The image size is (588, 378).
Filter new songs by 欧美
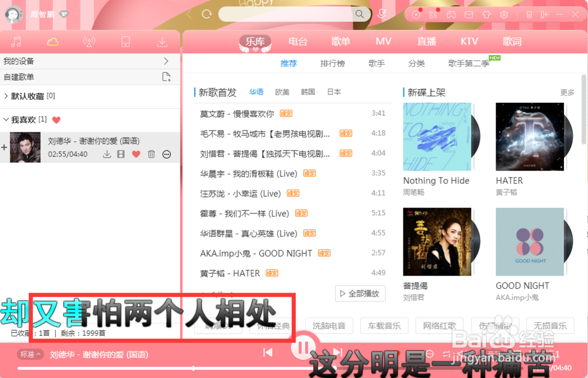(282, 92)
